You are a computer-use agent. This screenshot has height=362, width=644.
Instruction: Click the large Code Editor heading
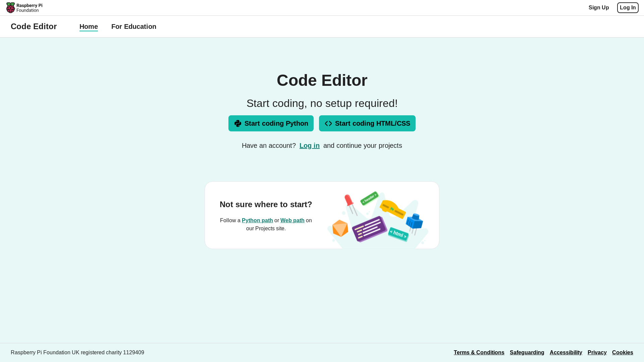322,80
